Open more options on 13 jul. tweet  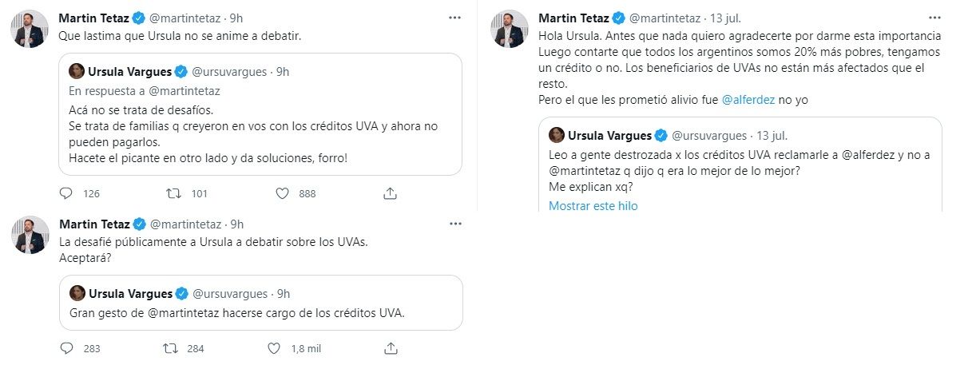[x=934, y=18]
